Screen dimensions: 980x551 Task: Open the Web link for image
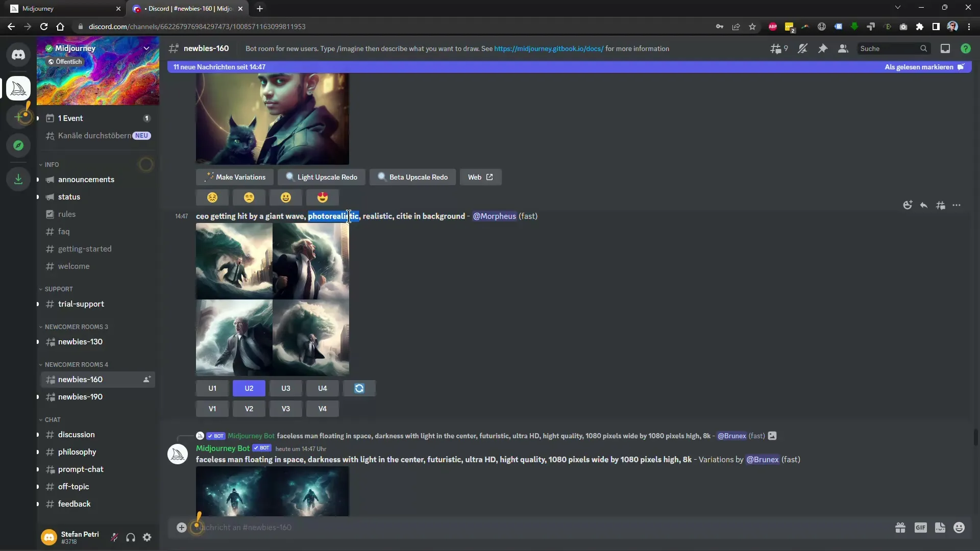pyautogui.click(x=481, y=176)
